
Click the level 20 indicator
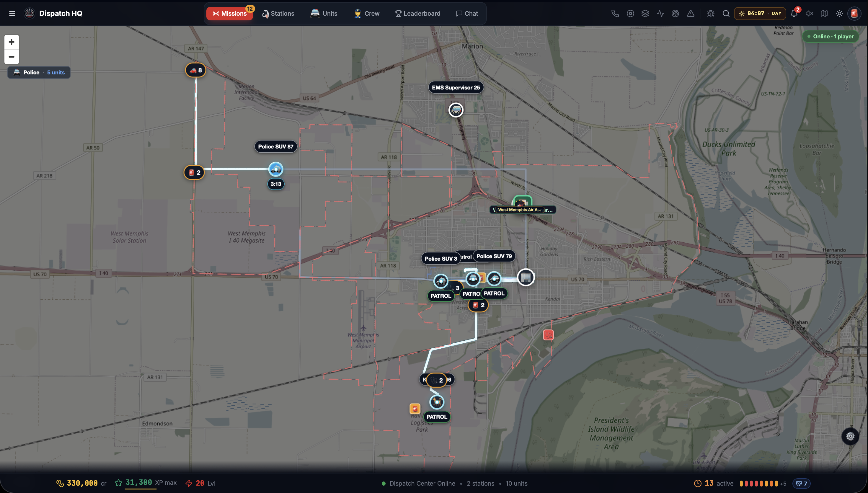[200, 483]
